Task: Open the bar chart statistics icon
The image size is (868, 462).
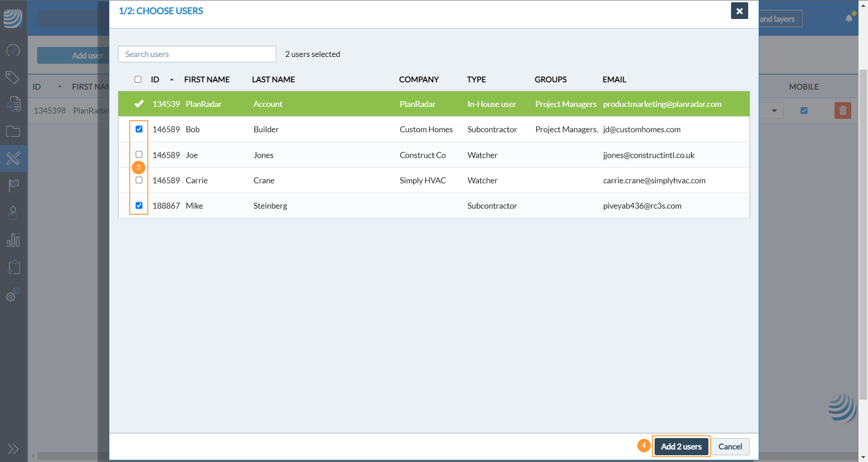Action: [x=13, y=240]
